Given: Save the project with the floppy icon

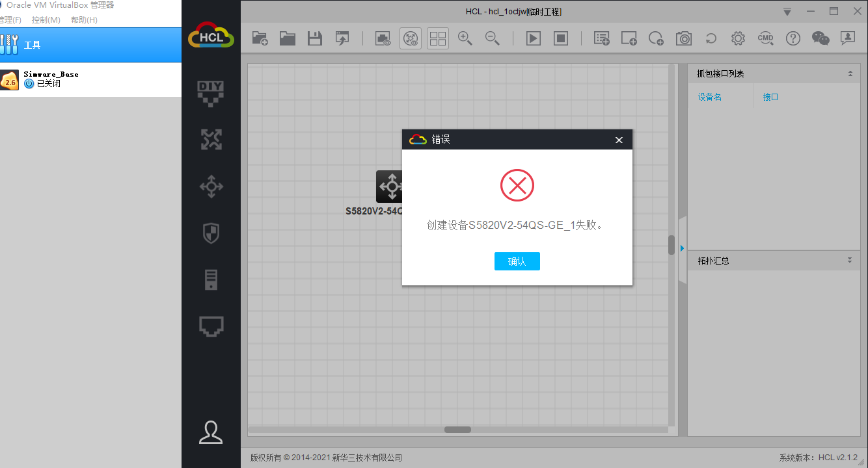Looking at the screenshot, I should [315, 38].
